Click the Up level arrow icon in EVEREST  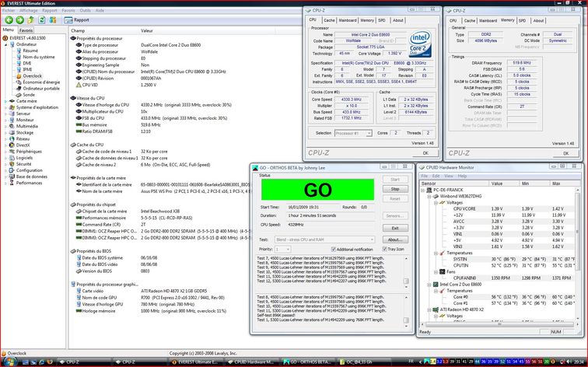(x=31, y=20)
